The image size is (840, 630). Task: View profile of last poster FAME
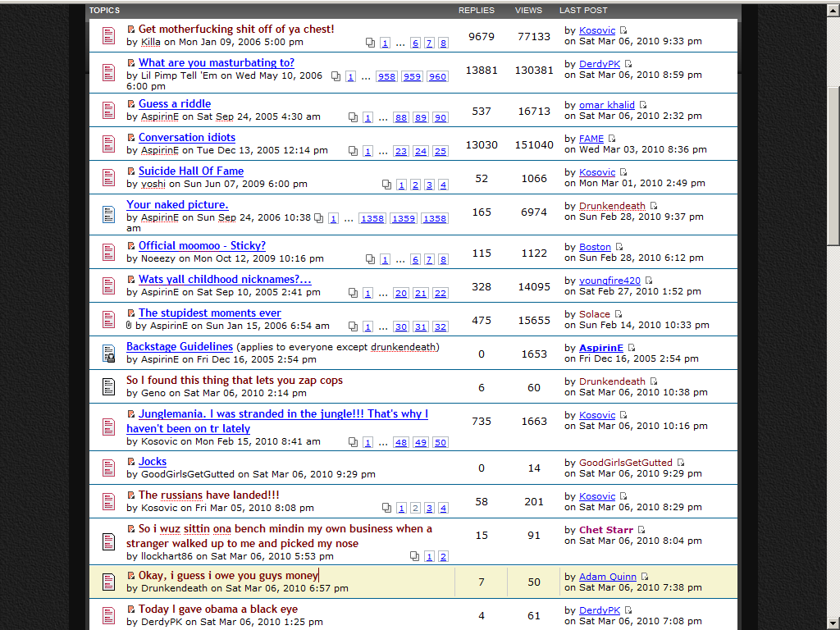click(x=591, y=139)
